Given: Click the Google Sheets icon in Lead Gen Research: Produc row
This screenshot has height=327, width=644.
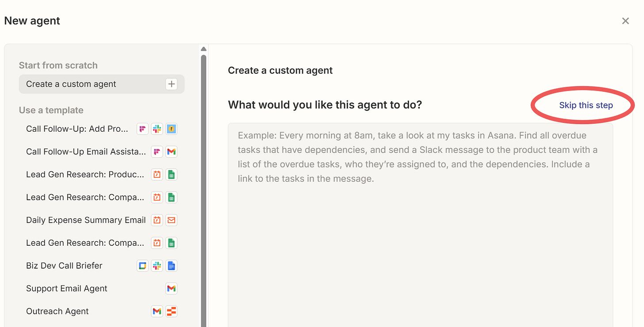Looking at the screenshot, I should [x=171, y=175].
